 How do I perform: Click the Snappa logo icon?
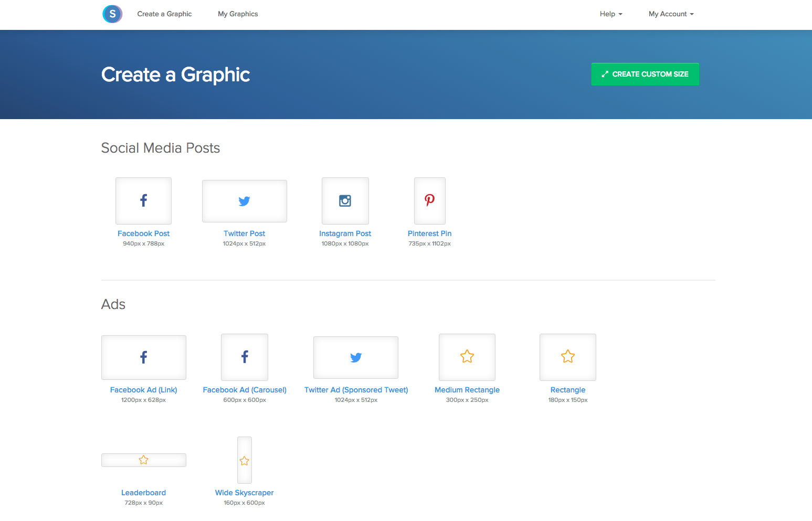click(x=112, y=14)
